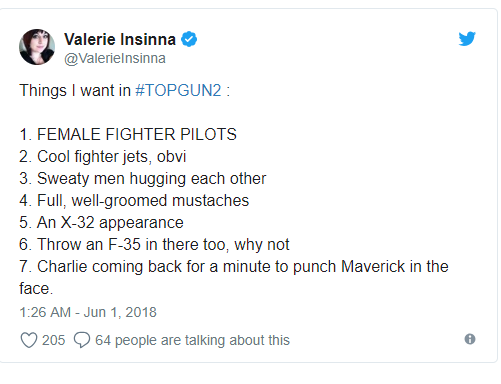
Task: Click the blue verified badge
Action: (189, 39)
